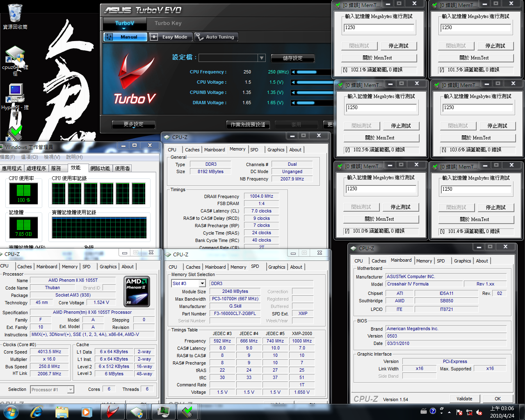Enable Auto Tuning mode in TurboV

pyautogui.click(x=216, y=37)
